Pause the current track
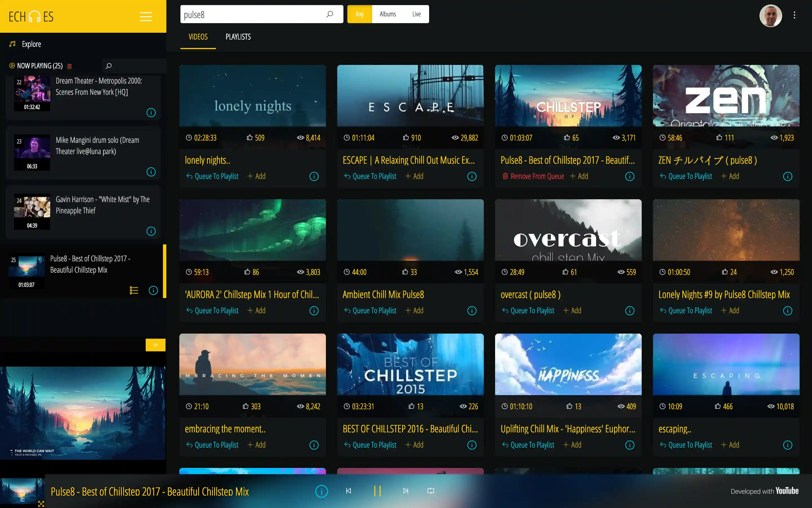The width and height of the screenshot is (812, 508). coord(378,491)
